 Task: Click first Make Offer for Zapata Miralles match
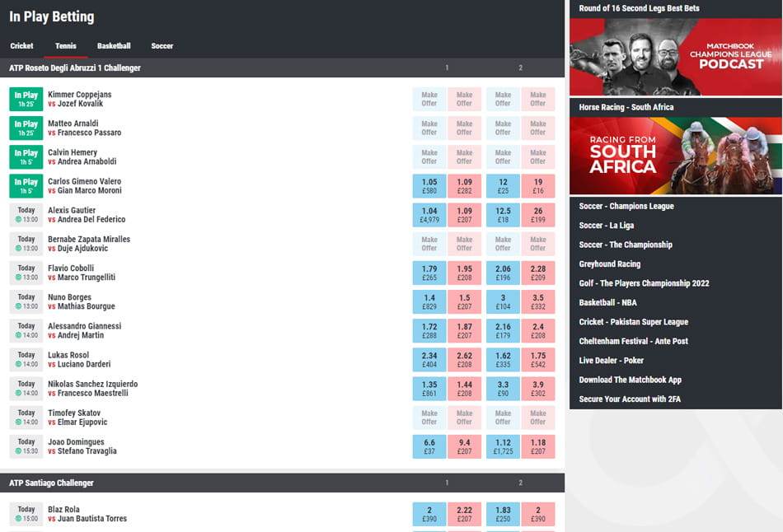(x=429, y=244)
